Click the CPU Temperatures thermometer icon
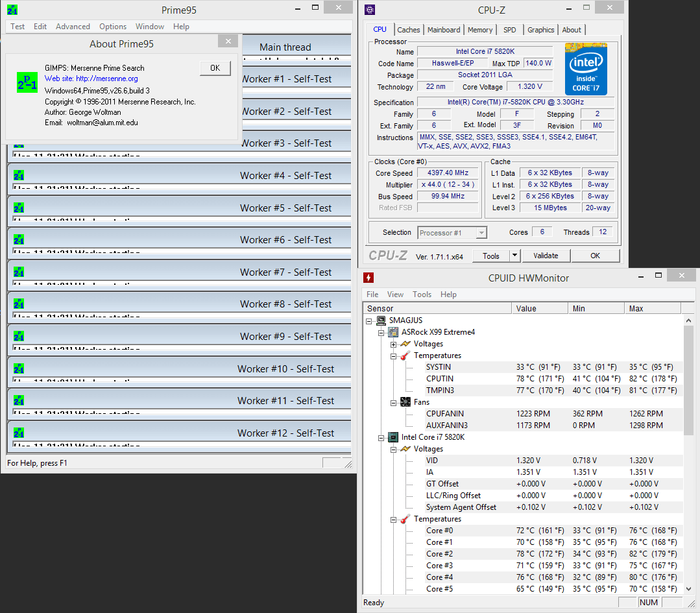 click(405, 519)
